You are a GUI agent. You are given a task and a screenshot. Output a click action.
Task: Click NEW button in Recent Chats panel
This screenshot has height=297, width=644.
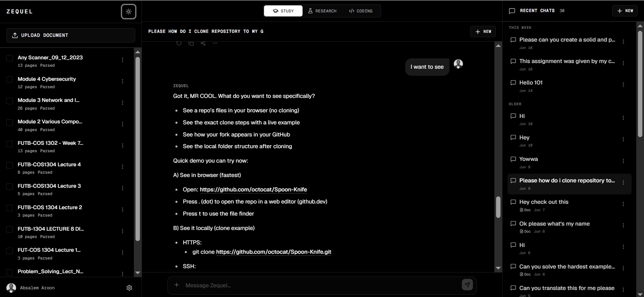pyautogui.click(x=625, y=11)
